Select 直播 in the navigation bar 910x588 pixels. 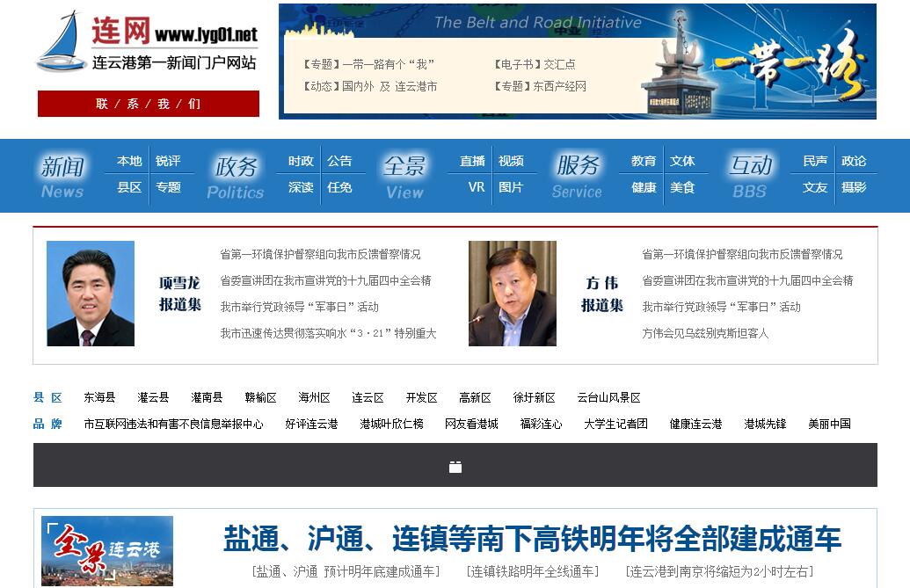point(472,161)
